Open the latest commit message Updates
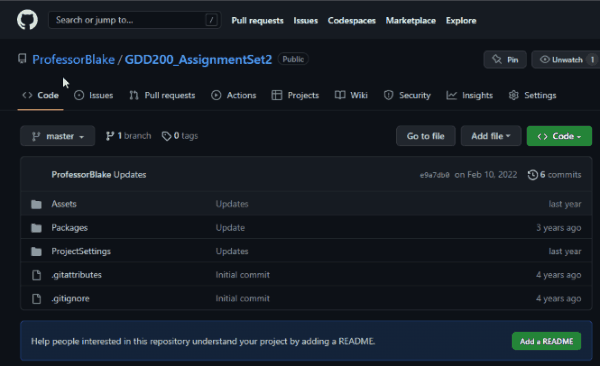600x366 pixels. pyautogui.click(x=130, y=175)
